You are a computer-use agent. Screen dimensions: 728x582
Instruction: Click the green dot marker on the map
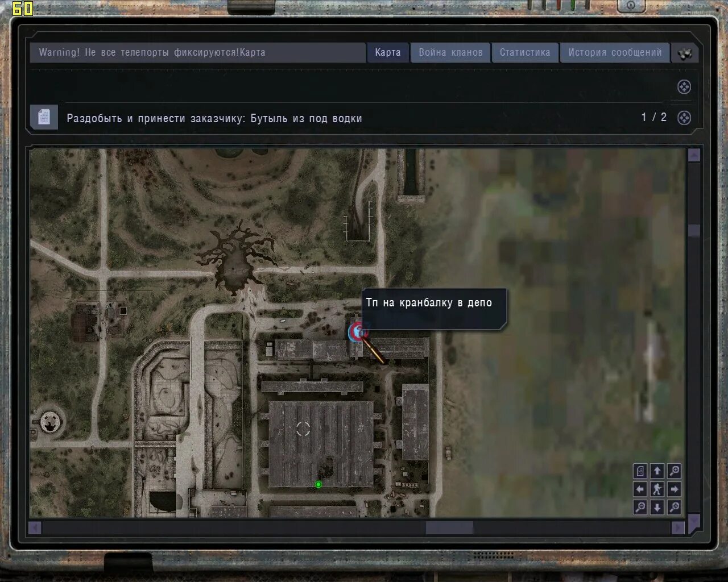[318, 484]
